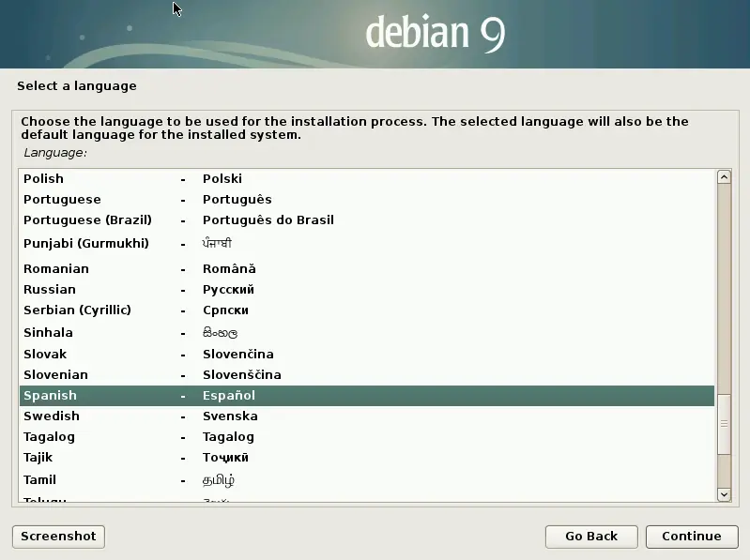Pick the Sinhala language row
The image size is (750, 560).
point(367,332)
